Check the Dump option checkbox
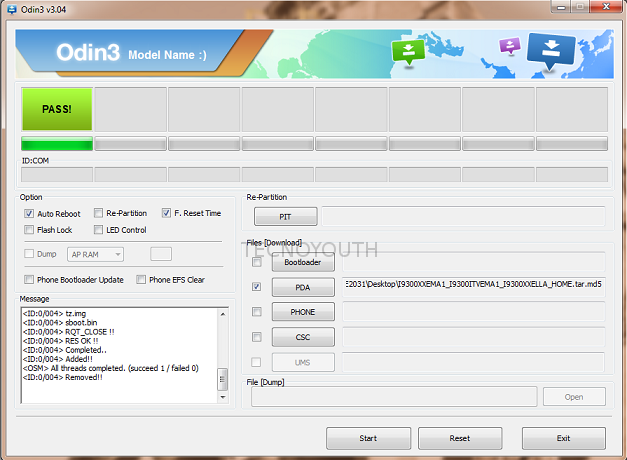This screenshot has width=627, height=460. click(29, 254)
